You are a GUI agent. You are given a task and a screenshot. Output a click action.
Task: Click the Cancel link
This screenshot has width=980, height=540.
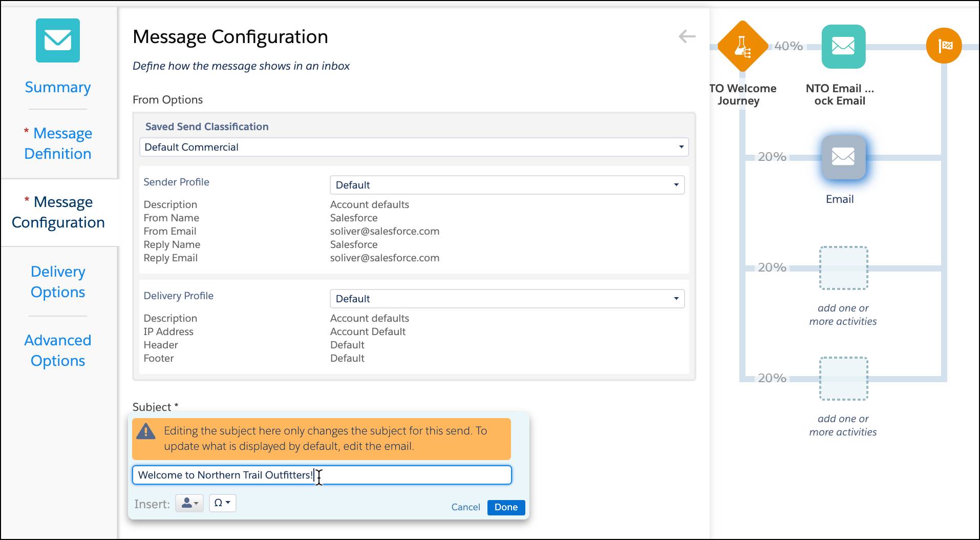click(465, 507)
